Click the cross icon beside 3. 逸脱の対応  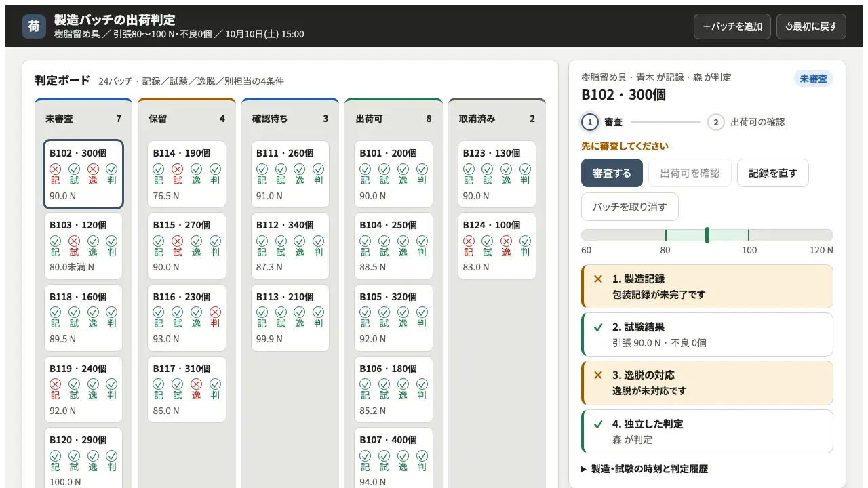598,375
